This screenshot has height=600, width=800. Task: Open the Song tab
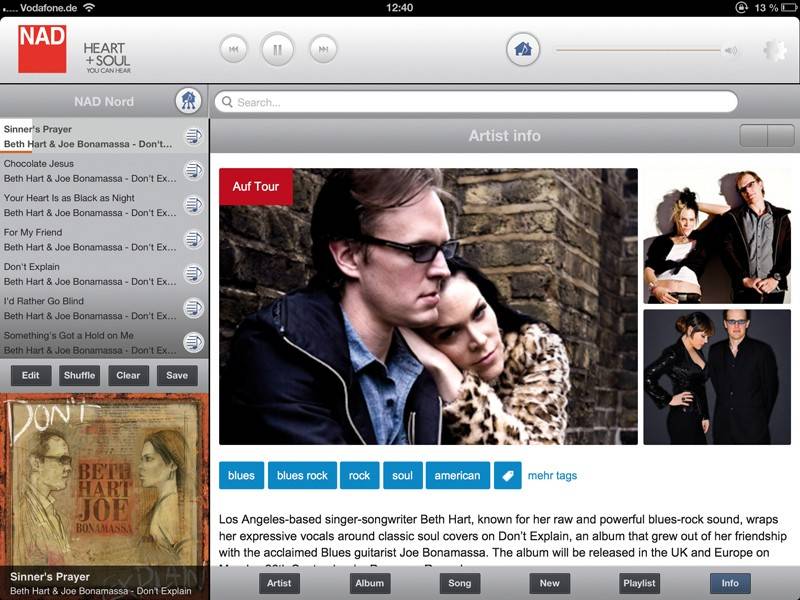coord(459,583)
